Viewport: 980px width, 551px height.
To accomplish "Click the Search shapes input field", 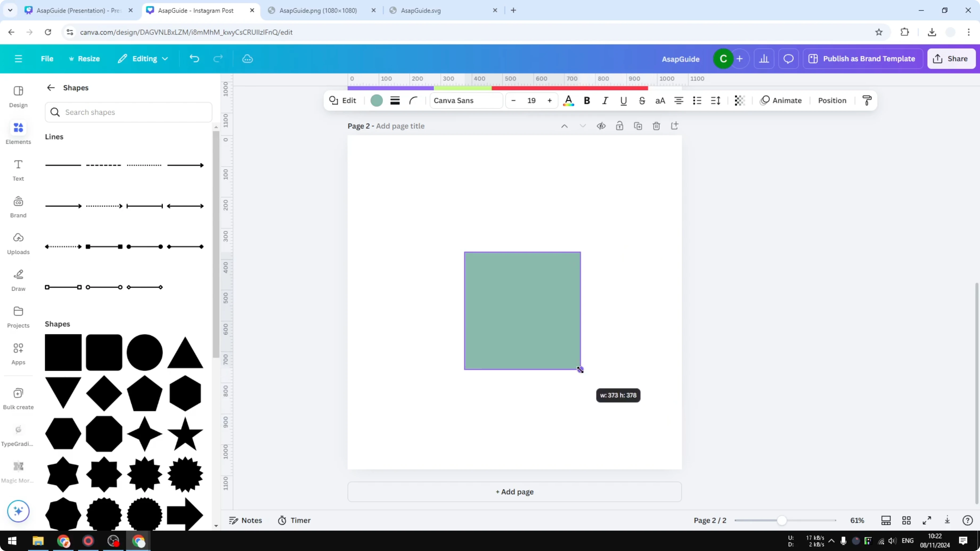I will (128, 112).
